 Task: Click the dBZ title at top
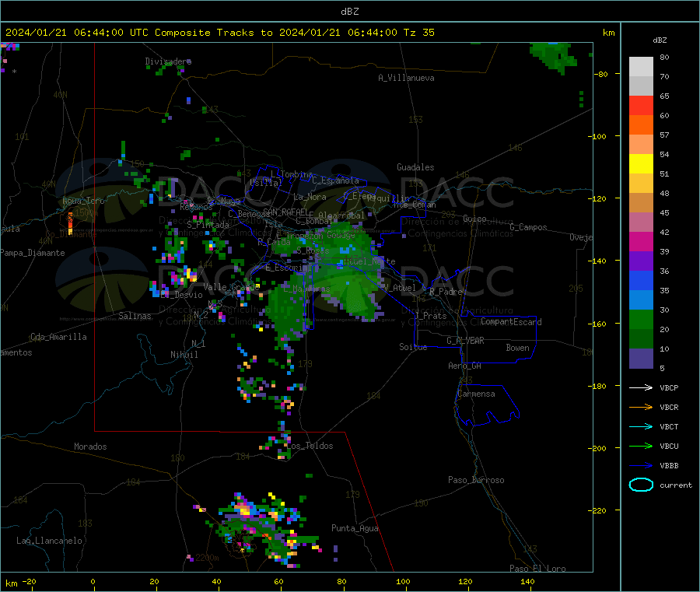(349, 12)
